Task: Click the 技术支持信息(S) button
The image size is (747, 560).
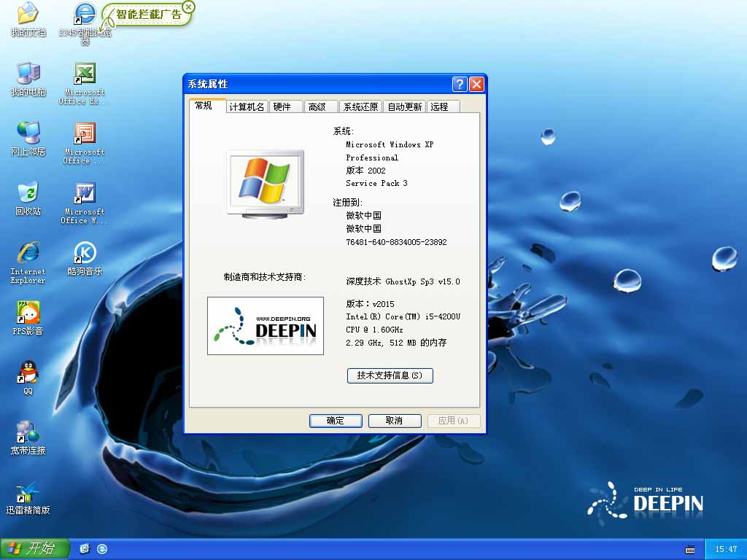Action: (390, 376)
